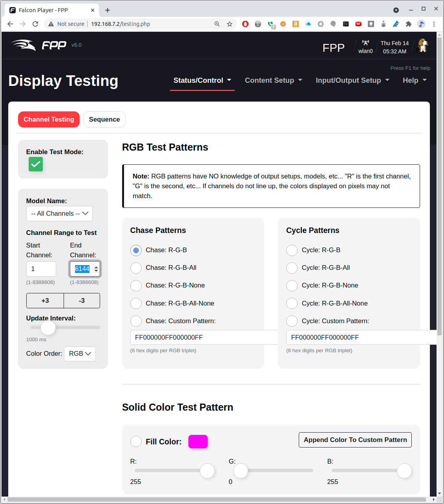Click the green Enable Test Mode checkmark
The image size is (444, 504).
(36, 164)
